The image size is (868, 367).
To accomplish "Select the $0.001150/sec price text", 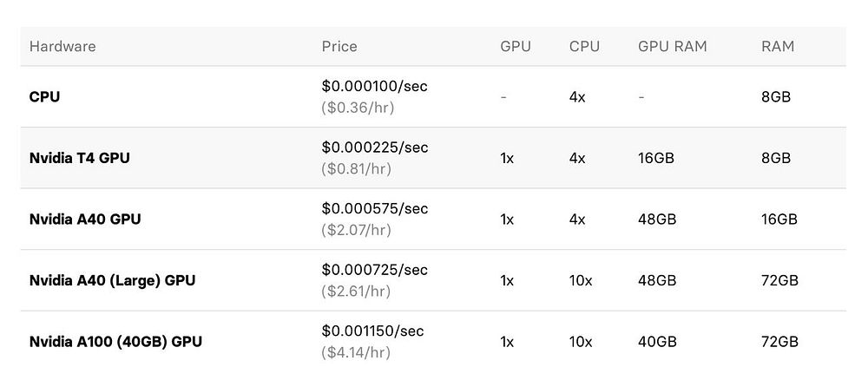I will pos(373,331).
